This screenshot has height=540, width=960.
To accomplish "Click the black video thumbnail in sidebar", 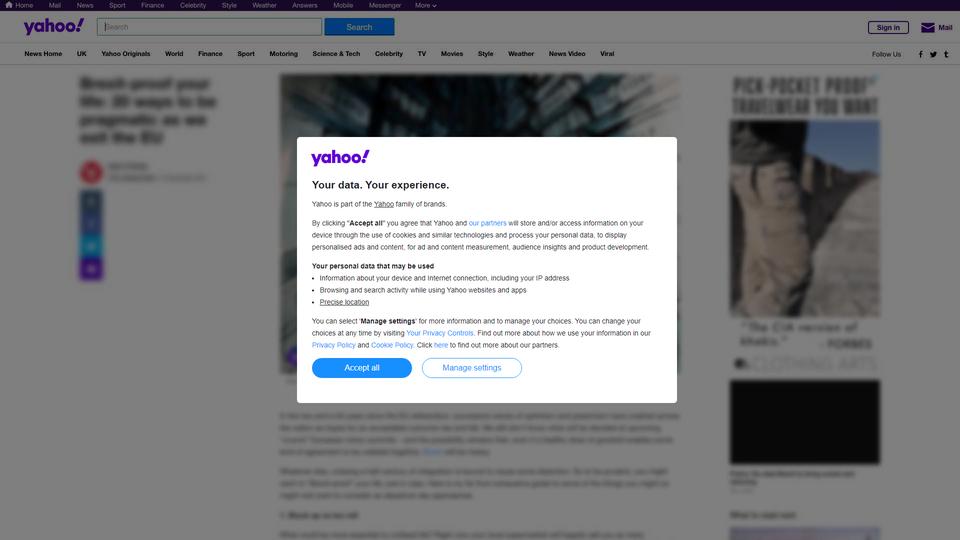I will (x=804, y=422).
